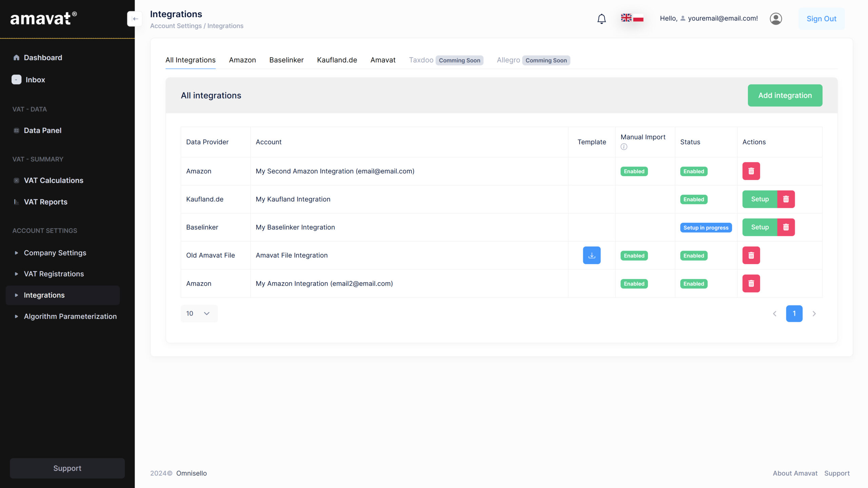Click the VAT Calculations label

pyautogui.click(x=53, y=180)
